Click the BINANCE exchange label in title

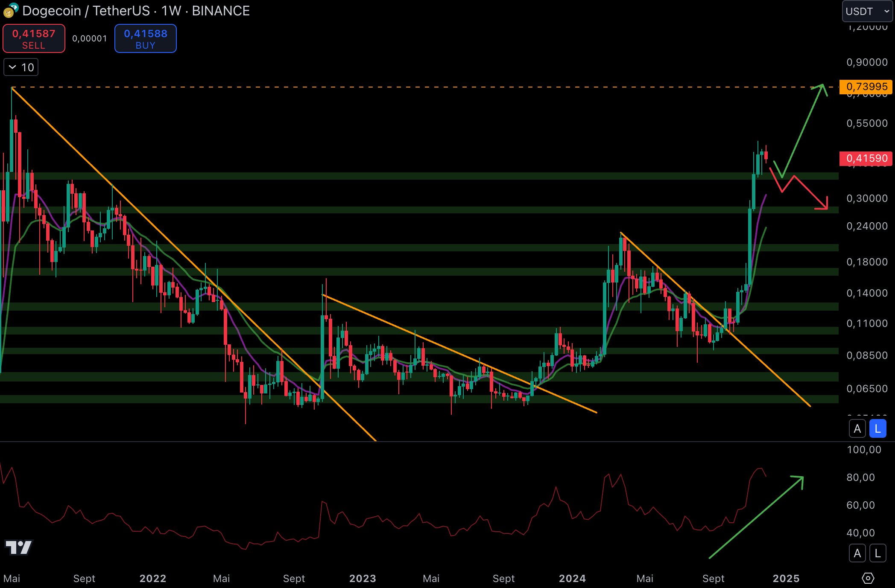pos(221,11)
